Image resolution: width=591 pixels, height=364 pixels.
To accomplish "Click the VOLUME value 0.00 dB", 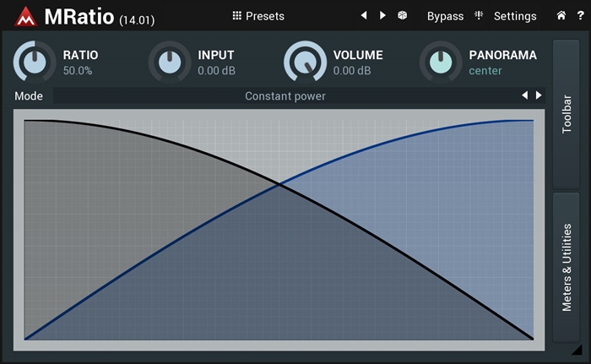I will [x=352, y=71].
